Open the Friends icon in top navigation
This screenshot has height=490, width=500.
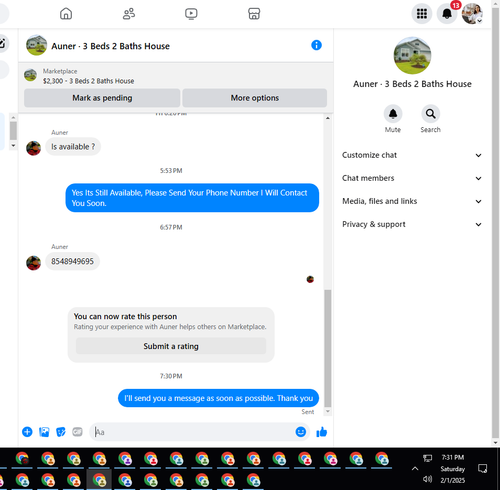click(x=129, y=14)
